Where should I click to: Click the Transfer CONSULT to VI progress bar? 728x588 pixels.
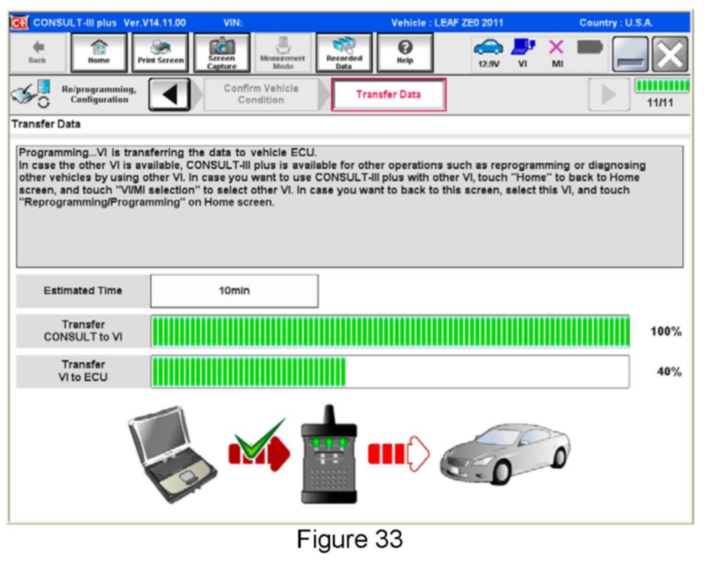pos(390,331)
